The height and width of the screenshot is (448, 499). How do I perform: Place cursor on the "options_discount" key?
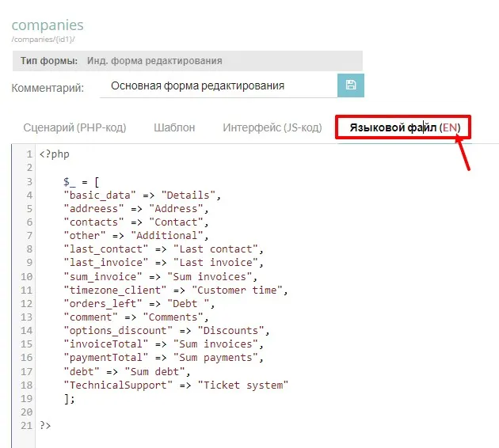click(x=112, y=330)
